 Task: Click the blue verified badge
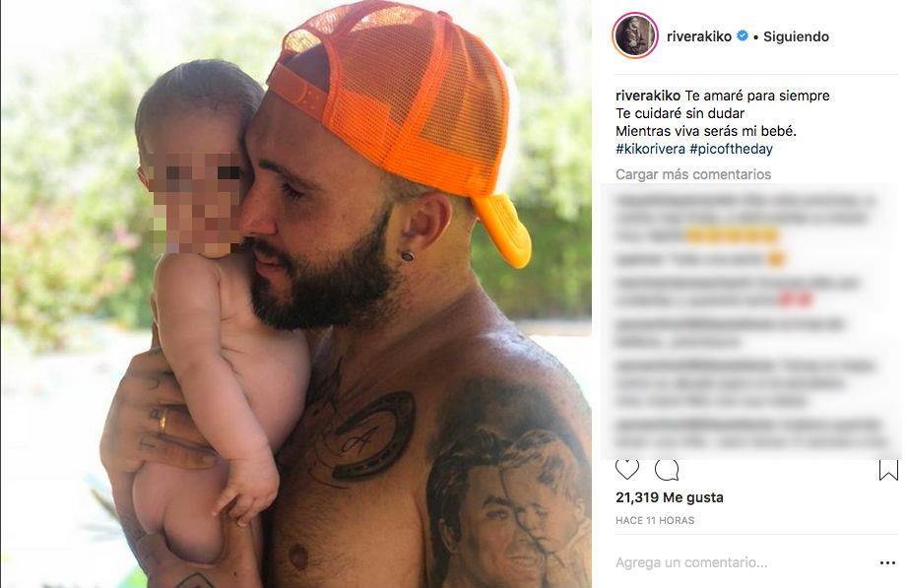pos(743,35)
